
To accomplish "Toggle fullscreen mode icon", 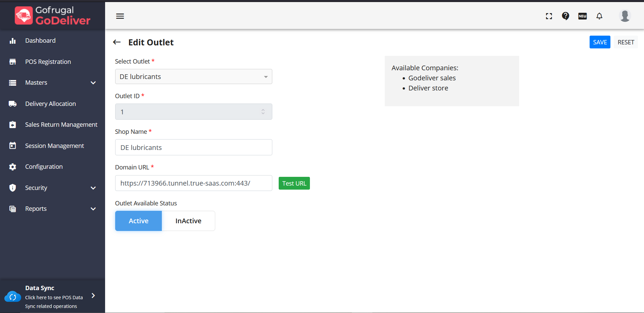I will point(549,16).
